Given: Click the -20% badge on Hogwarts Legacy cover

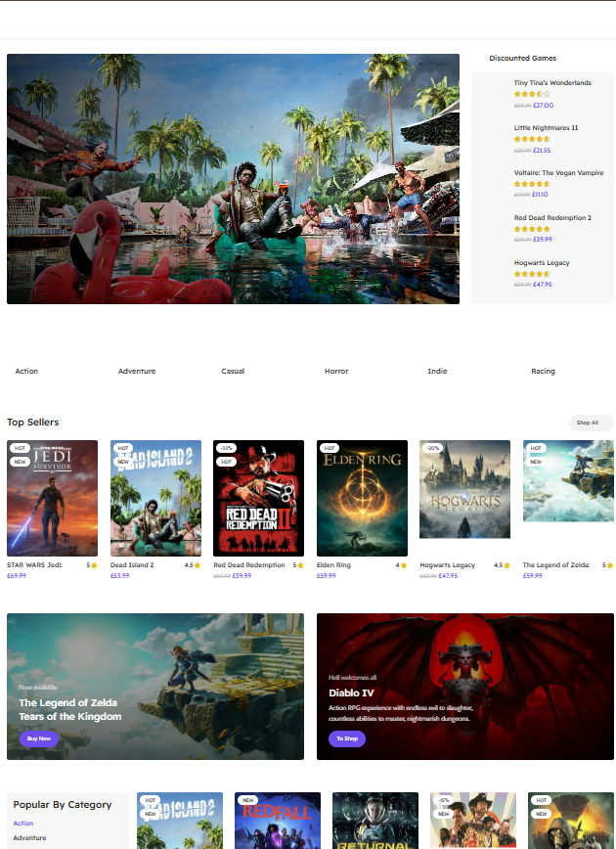Looking at the screenshot, I should (x=432, y=448).
